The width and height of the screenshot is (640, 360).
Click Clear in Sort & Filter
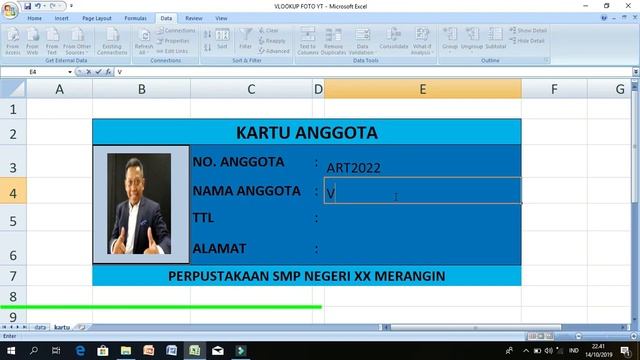(268, 31)
